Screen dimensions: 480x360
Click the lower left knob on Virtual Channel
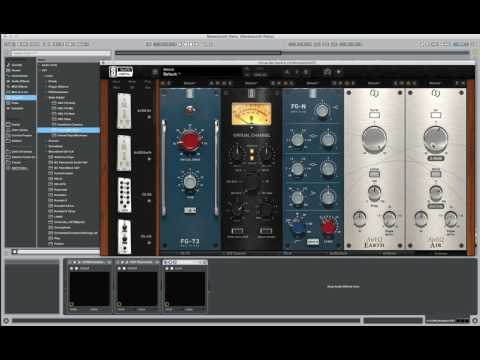(237, 209)
